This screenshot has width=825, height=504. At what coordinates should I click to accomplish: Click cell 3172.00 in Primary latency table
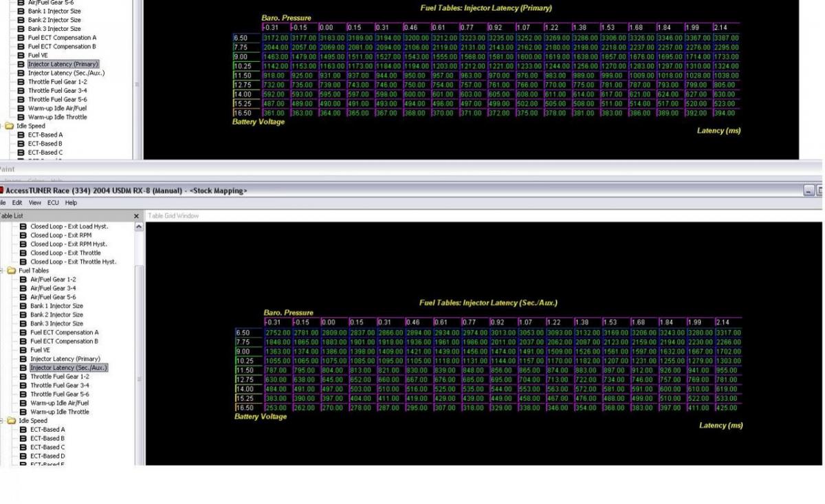[276, 38]
